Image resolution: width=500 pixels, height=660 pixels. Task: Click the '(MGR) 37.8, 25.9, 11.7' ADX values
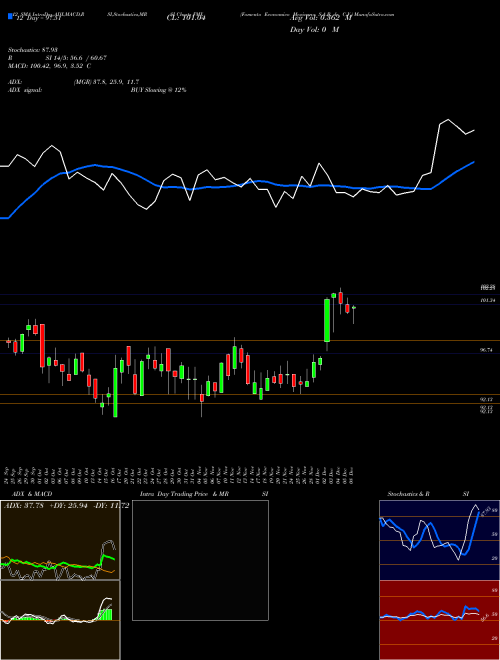[106, 82]
